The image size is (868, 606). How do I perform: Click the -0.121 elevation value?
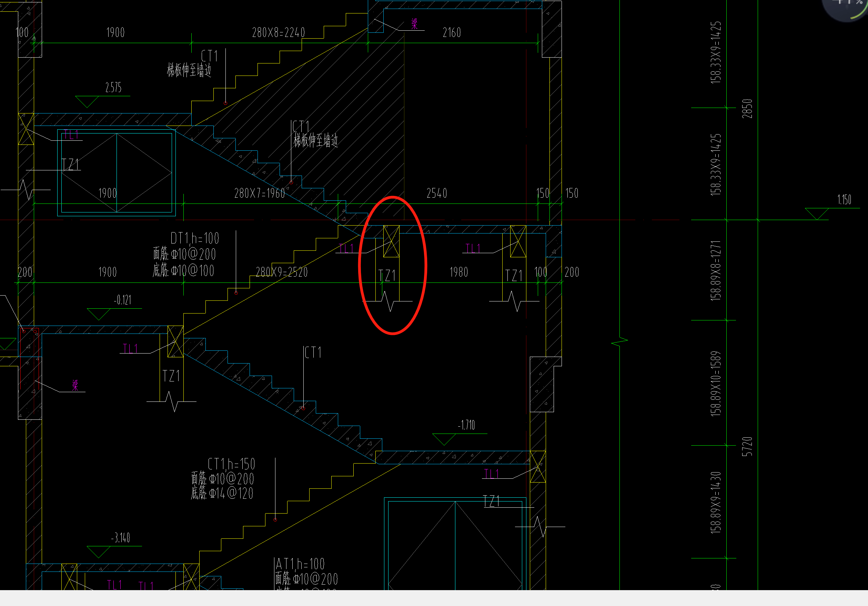pos(122,300)
